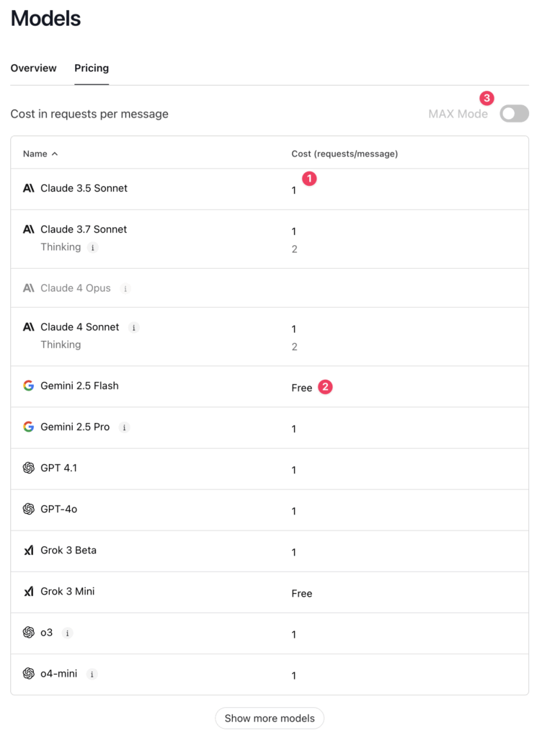Click the GPT-4o model name

point(59,510)
